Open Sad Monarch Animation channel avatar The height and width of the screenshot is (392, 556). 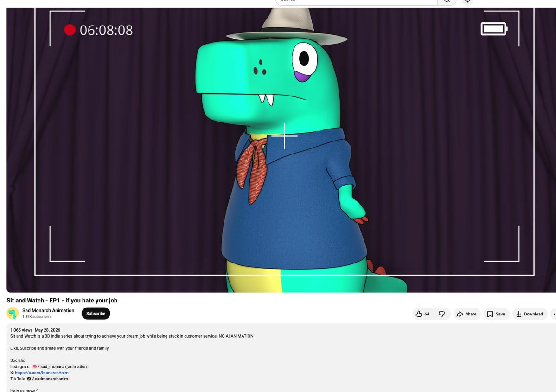tap(13, 313)
